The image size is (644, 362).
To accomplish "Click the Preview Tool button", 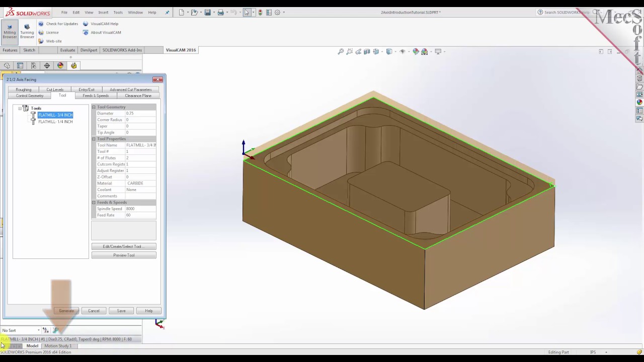I will (124, 255).
